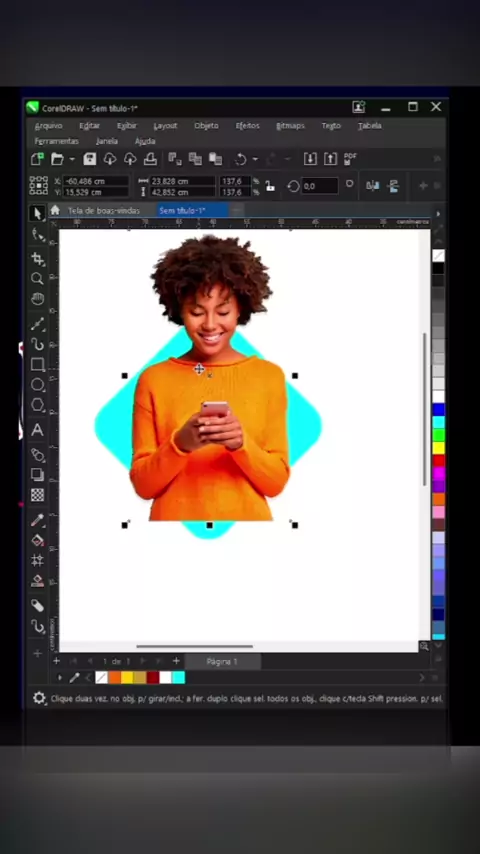The image size is (480, 854).
Task: Click the rotation angle input field
Action: point(320,186)
